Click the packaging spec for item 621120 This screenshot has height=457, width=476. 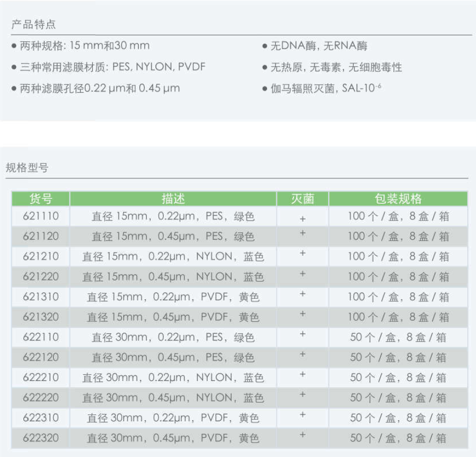(398, 237)
